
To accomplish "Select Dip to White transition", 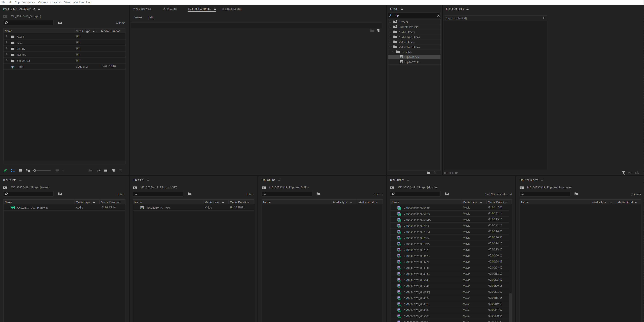I will tap(411, 62).
